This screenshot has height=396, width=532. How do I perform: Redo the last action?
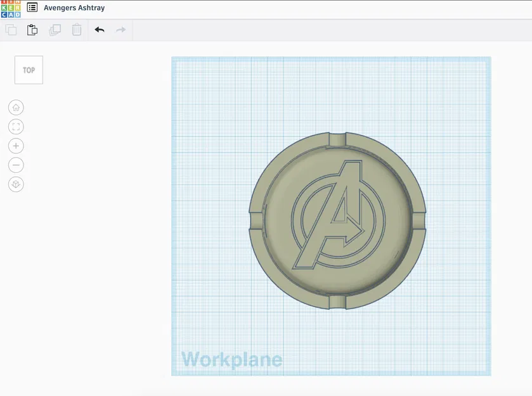coord(120,29)
